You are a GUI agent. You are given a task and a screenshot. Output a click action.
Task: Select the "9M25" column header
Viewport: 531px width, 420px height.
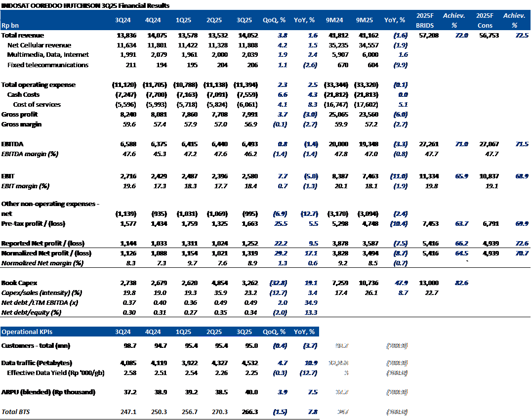coord(365,20)
